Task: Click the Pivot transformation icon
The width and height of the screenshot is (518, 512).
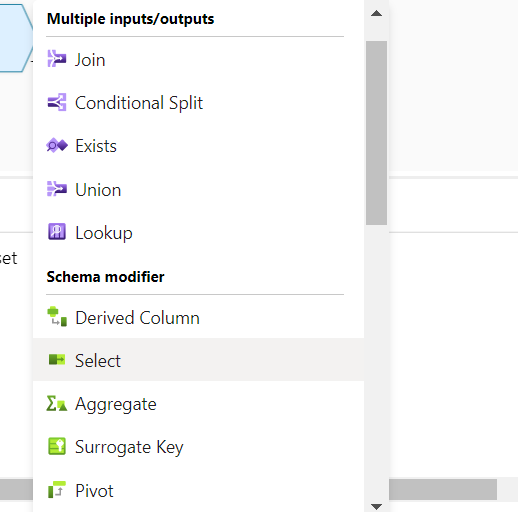Action: click(57, 490)
